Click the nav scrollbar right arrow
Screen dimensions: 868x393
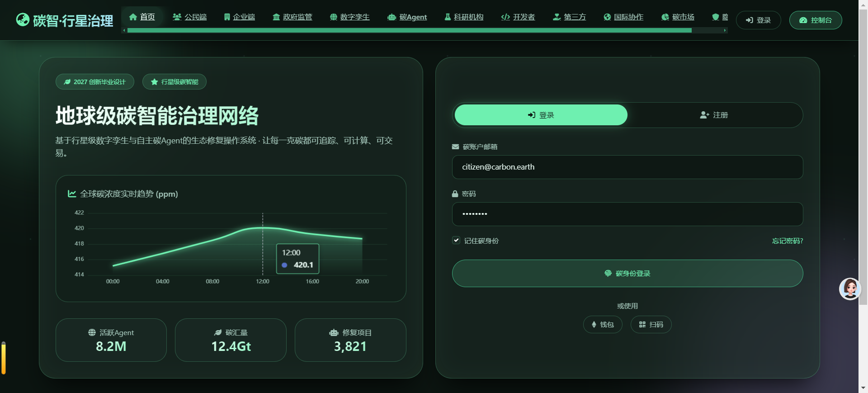click(725, 30)
